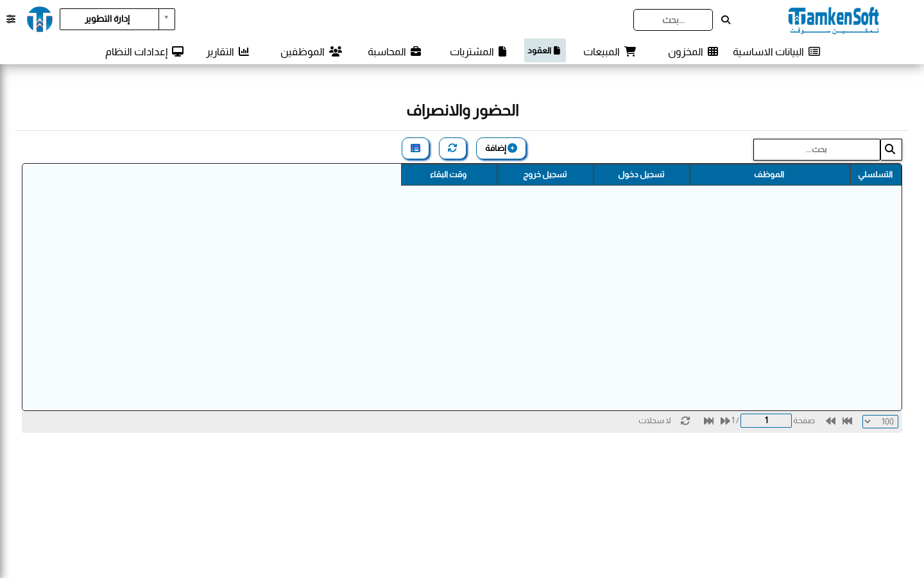Viewport: 924px width, 578px height.
Task: Click the round TamkenSoft avatar logo
Action: pos(40,19)
